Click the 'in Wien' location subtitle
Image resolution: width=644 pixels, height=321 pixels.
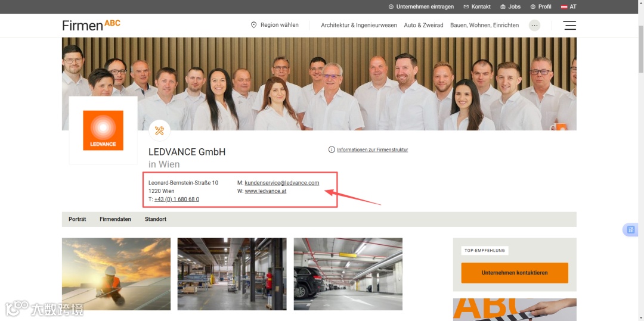tap(164, 164)
